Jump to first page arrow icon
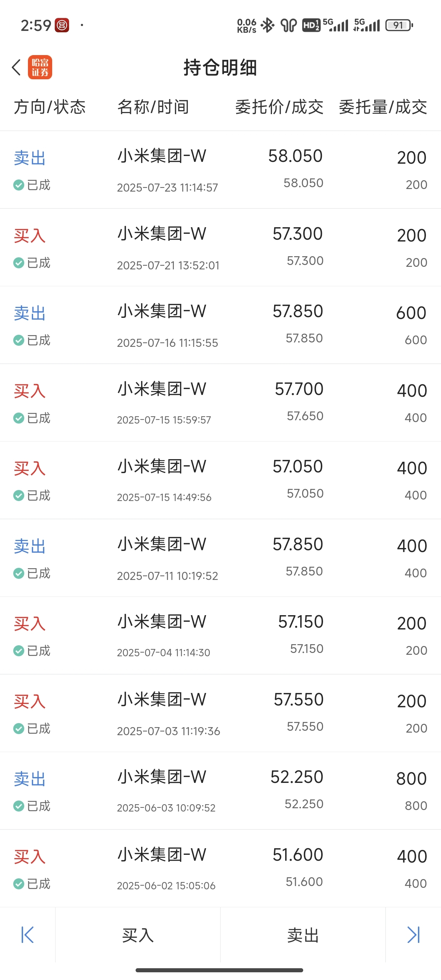 point(28,935)
